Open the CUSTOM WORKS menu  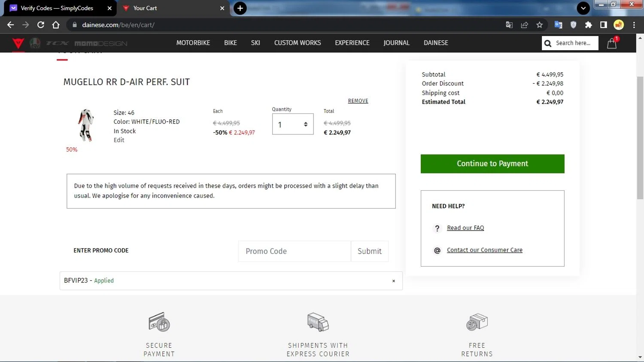click(298, 43)
